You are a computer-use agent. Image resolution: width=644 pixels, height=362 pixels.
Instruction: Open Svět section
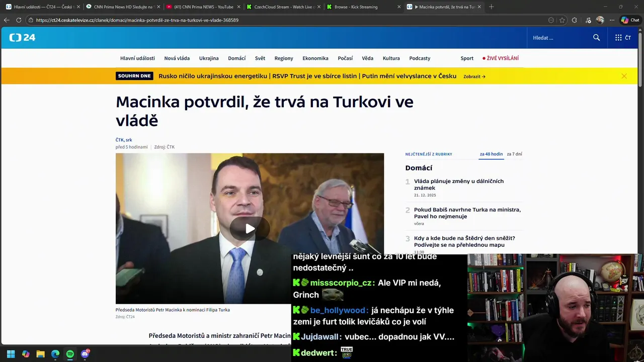tap(260, 58)
